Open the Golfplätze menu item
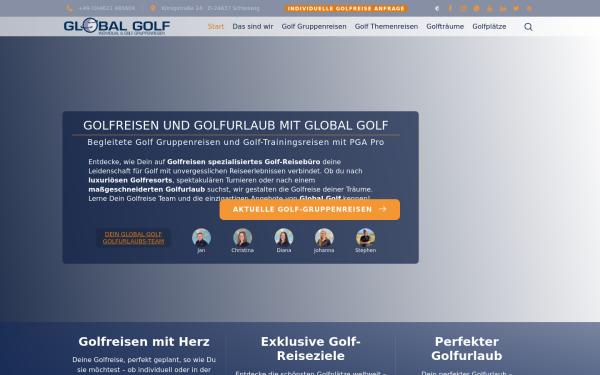Screen dimensions: 600x375 [489, 26]
